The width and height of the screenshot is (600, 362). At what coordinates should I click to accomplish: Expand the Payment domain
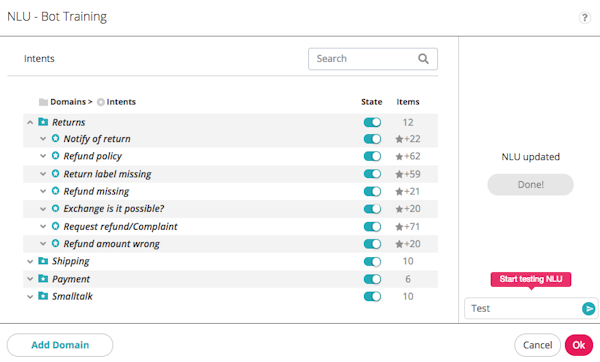(30, 279)
